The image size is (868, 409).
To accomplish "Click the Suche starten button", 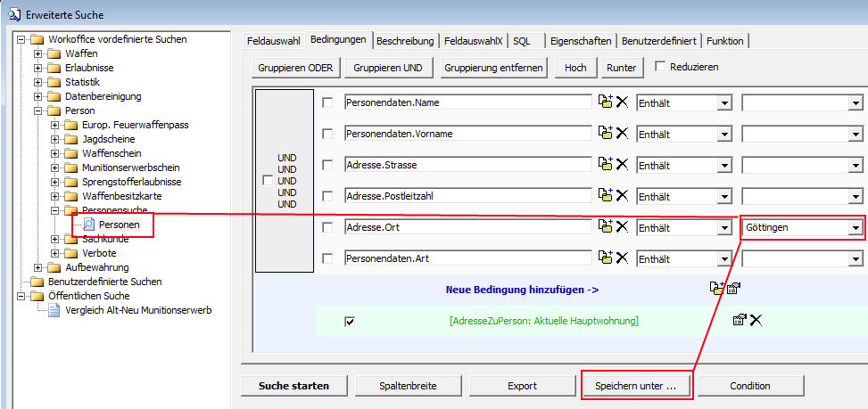I will point(293,386).
